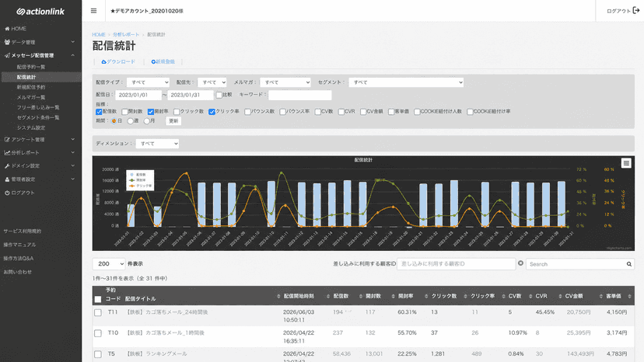Click the ダウンロード button
This screenshot has height=362, width=644.
click(x=118, y=61)
